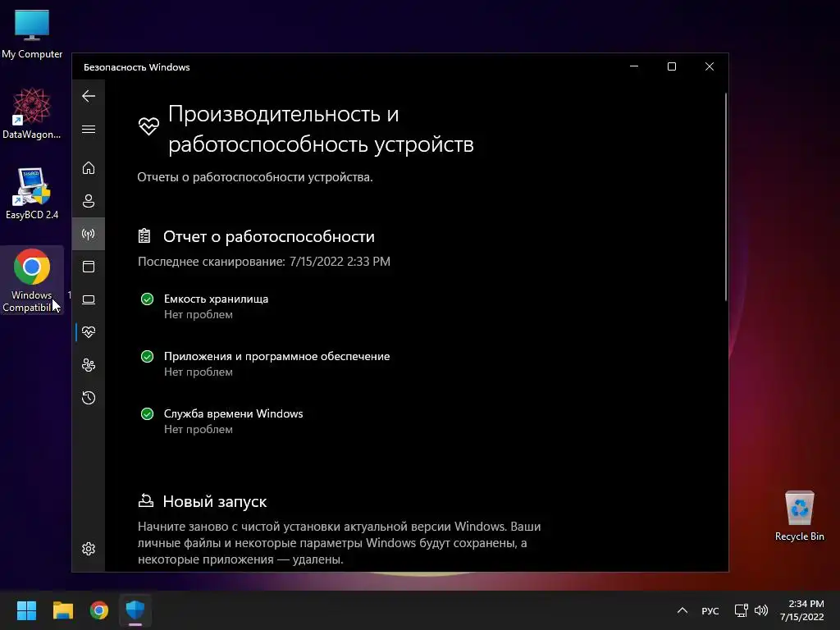The image size is (840, 630).
Task: Click last scan time 7/15/2022 2:33 PM
Action: pos(340,262)
